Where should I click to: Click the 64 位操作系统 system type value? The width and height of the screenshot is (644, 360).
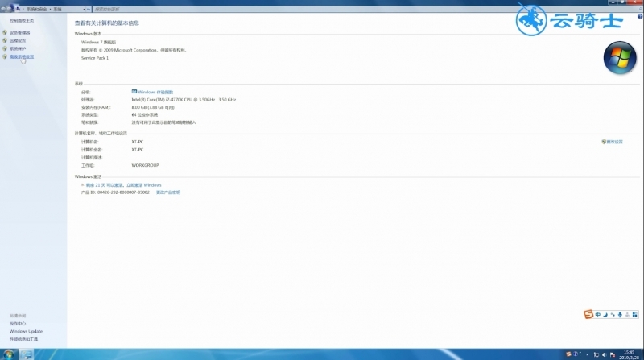(x=145, y=114)
